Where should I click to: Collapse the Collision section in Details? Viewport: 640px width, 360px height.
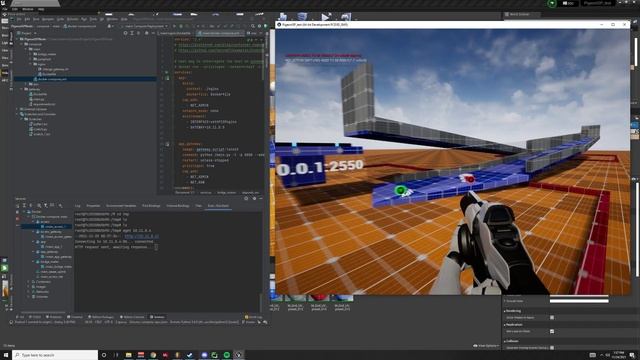click(x=504, y=341)
